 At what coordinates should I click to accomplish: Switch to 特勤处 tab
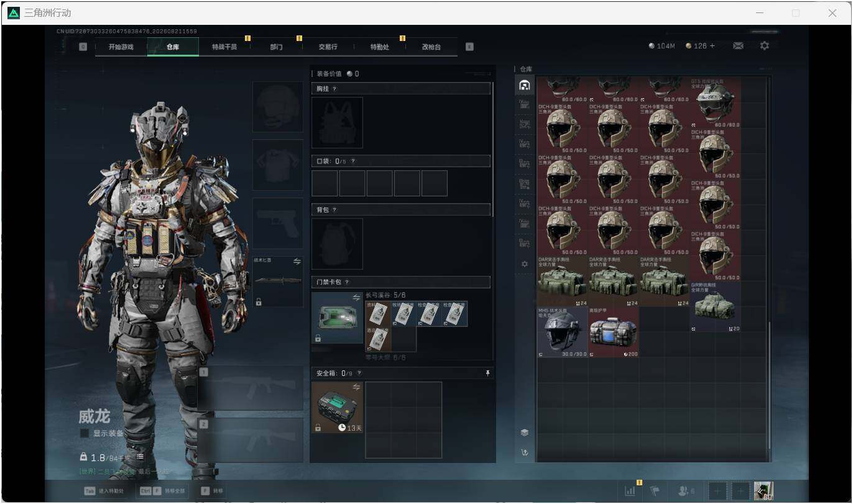click(x=380, y=47)
